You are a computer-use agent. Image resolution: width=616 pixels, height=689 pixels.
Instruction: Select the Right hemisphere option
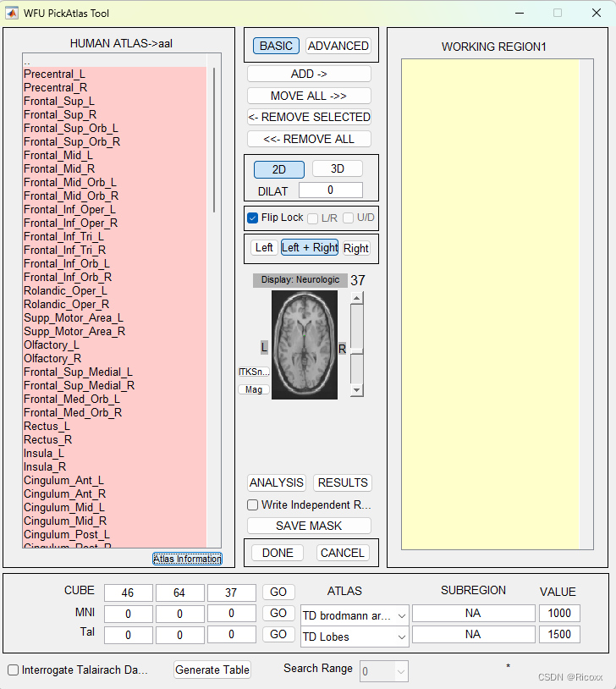pyautogui.click(x=356, y=248)
